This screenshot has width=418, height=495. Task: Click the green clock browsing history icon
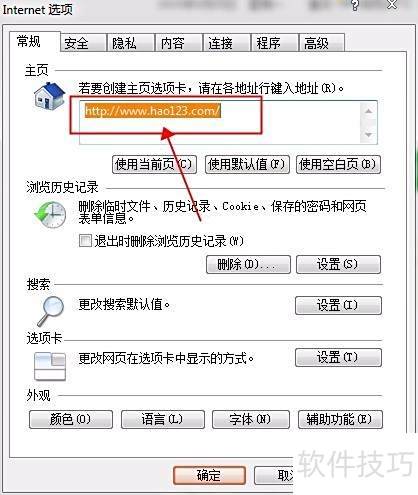pos(50,214)
